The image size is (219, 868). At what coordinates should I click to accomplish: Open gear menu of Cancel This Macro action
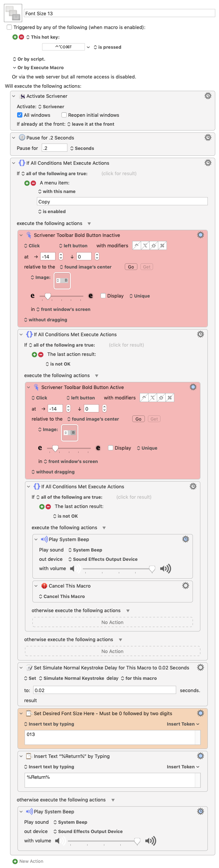[185, 586]
